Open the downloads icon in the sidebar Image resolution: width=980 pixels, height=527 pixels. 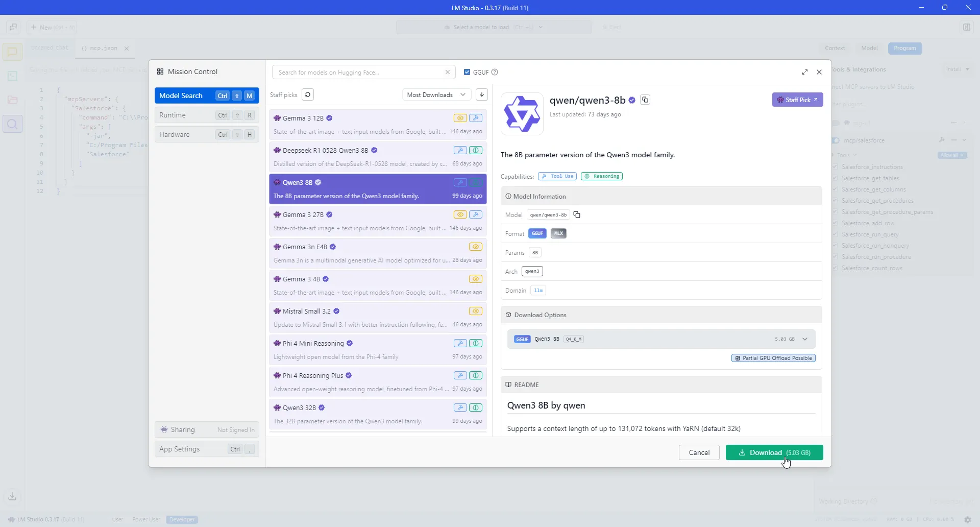(12, 496)
